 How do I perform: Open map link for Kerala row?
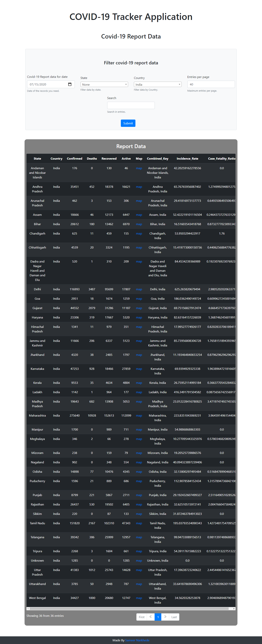139,383
